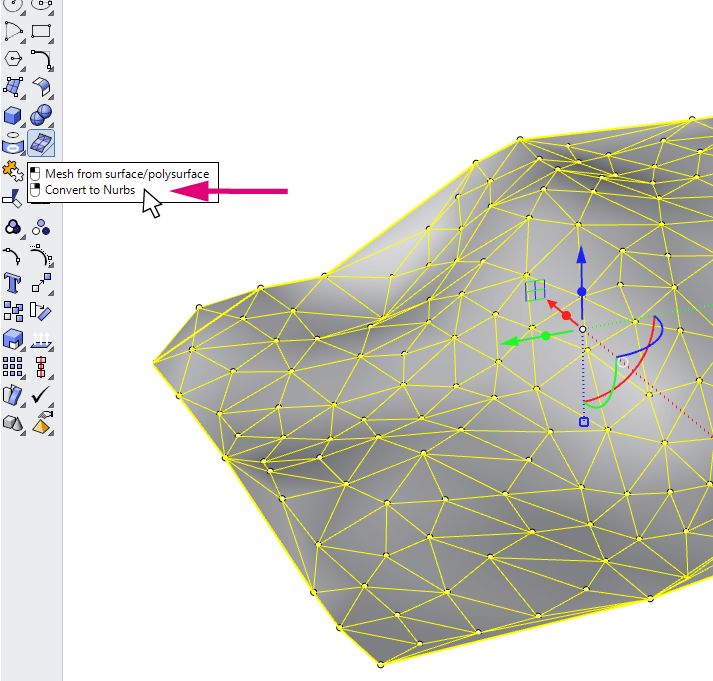713x681 pixels.
Task: Click the gray box-and-cone render icon
Action: click(13, 423)
